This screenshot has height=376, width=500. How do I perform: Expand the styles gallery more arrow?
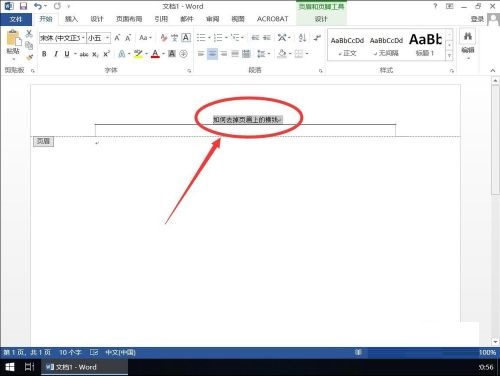[x=450, y=56]
